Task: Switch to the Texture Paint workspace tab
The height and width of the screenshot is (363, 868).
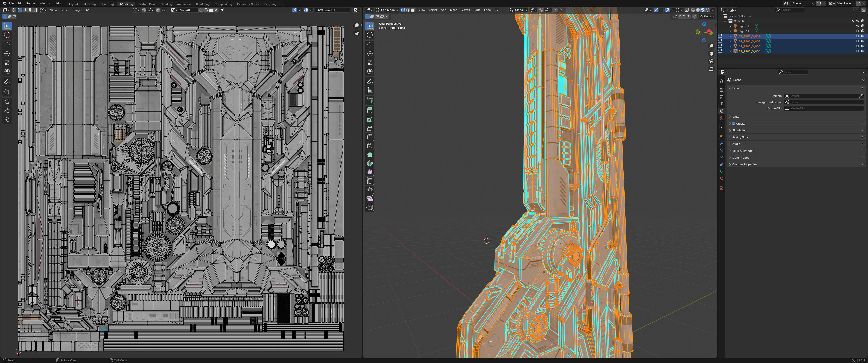Action: coord(147,4)
